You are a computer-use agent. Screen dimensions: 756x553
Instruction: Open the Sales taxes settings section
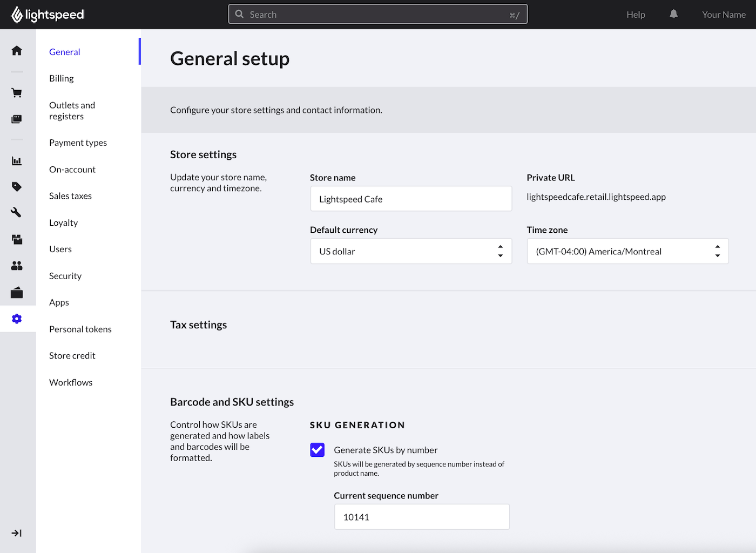coord(70,195)
